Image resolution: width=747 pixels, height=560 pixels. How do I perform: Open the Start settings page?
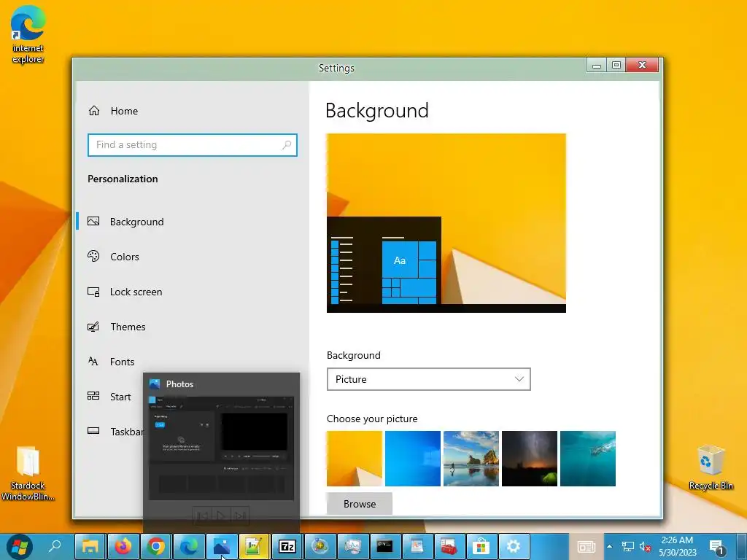pos(109,397)
